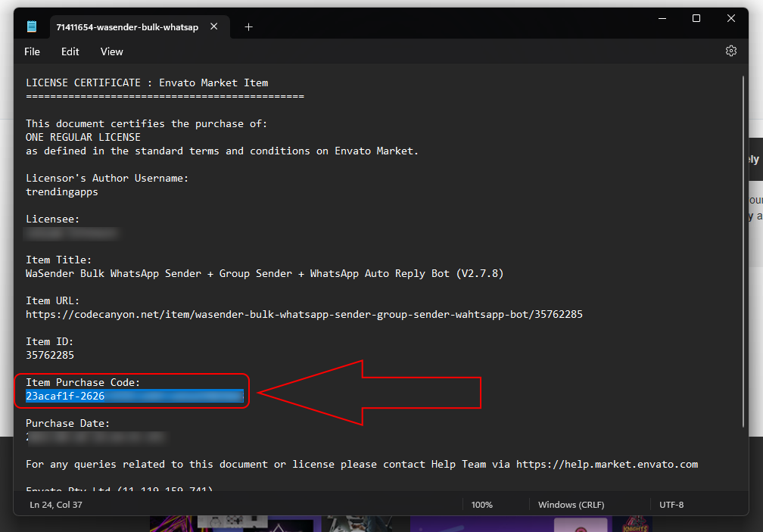Click on the Item ID 35762285 line

point(50,355)
